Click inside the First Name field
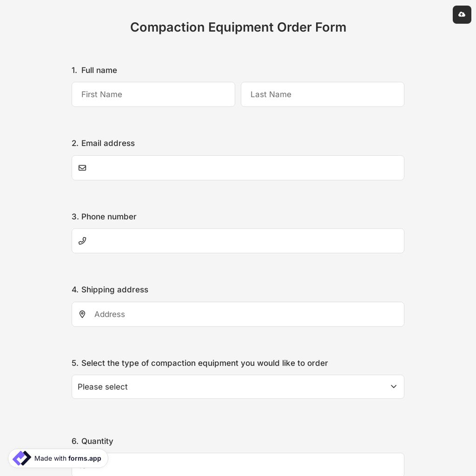The height and width of the screenshot is (476, 476). [153, 94]
